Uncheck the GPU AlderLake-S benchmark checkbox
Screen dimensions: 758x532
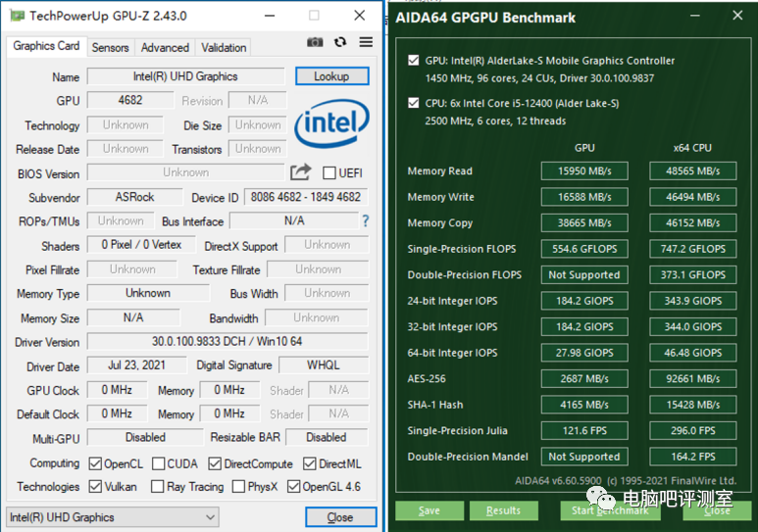pyautogui.click(x=414, y=61)
